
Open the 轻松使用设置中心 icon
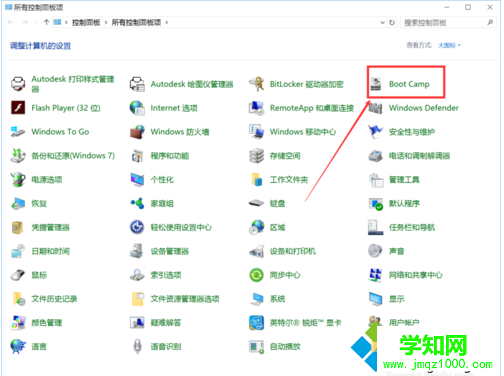click(x=137, y=227)
